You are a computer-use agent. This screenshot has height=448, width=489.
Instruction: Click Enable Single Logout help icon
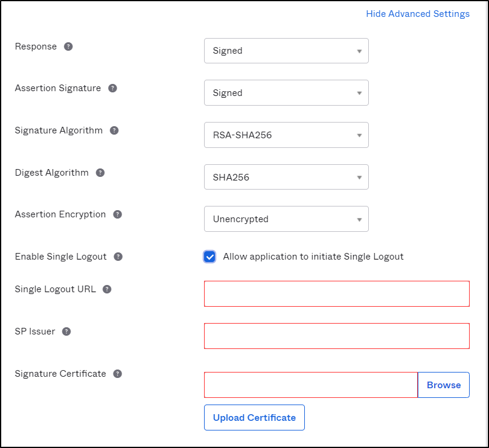[118, 257]
